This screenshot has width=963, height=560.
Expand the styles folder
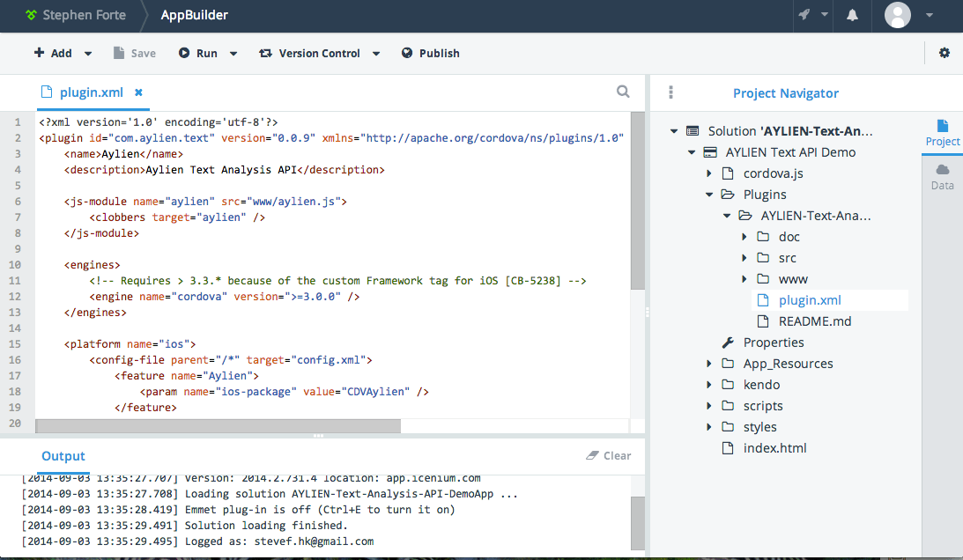(709, 427)
